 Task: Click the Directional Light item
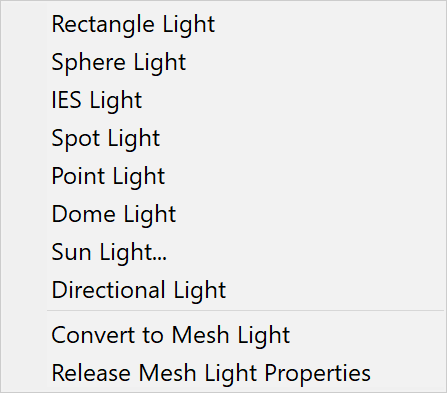(x=223, y=290)
